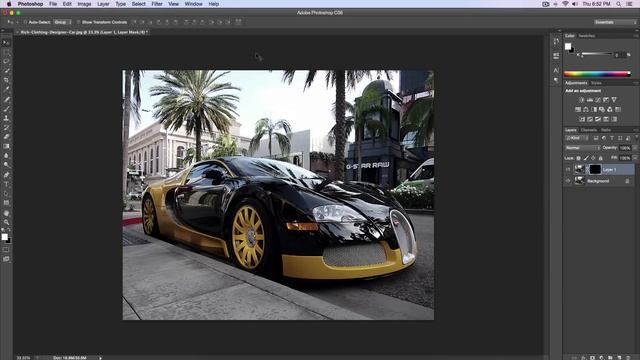
Task: Open the collapsed Character panel icon
Action: pos(556,70)
